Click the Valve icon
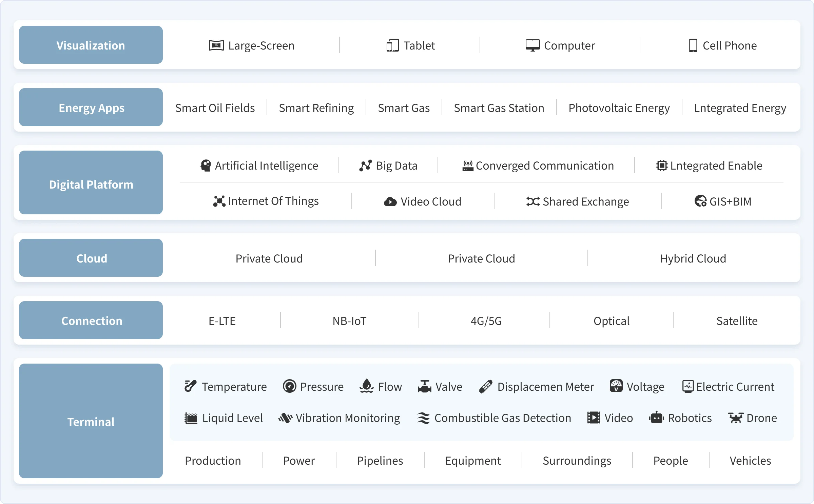The width and height of the screenshot is (814, 504). pos(425,386)
